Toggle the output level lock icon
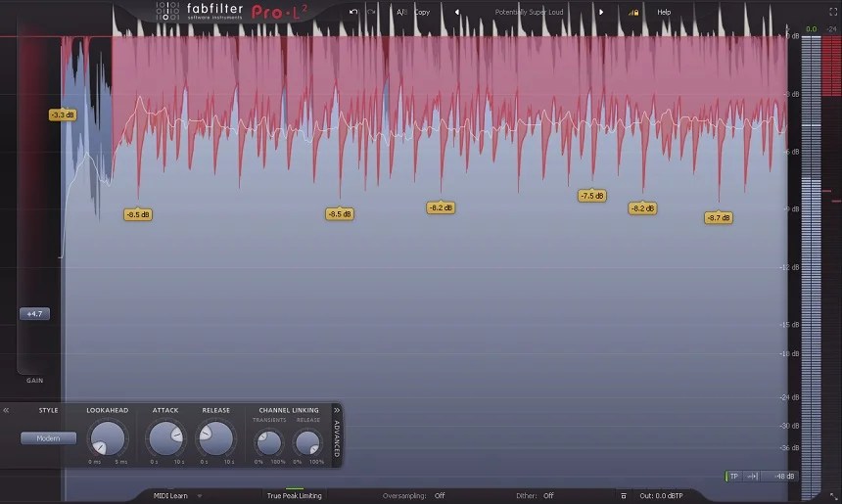The width and height of the screenshot is (842, 504). 633,13
